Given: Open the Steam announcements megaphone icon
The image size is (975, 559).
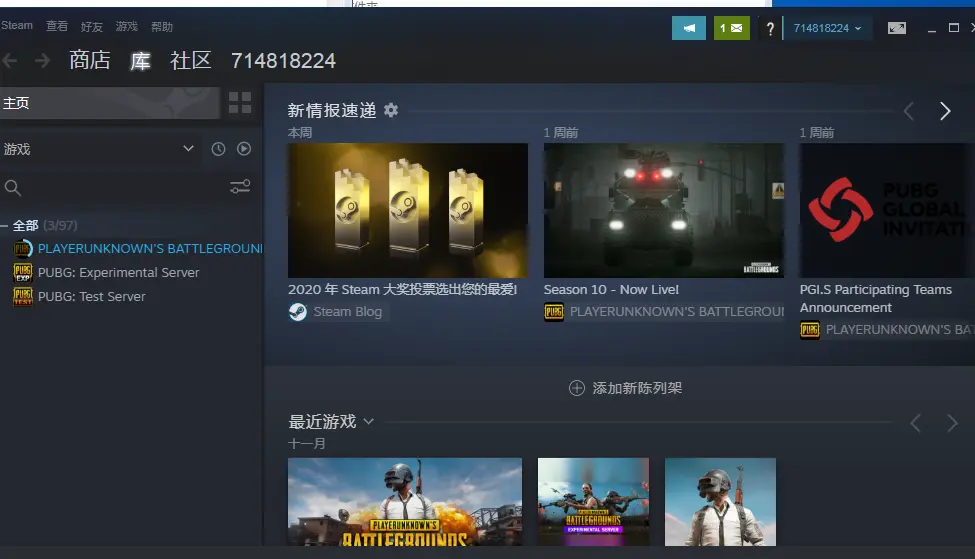Looking at the screenshot, I should pyautogui.click(x=688, y=28).
